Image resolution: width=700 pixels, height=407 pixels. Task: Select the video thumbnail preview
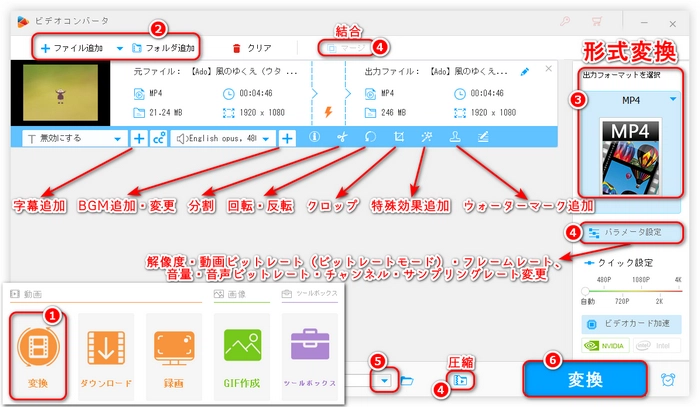click(60, 93)
